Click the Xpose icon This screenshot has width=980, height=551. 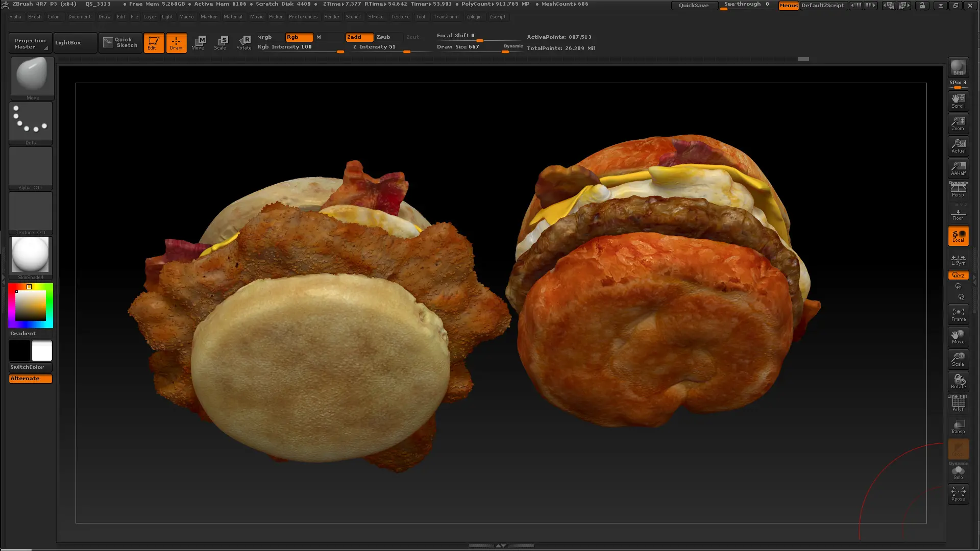tap(958, 494)
